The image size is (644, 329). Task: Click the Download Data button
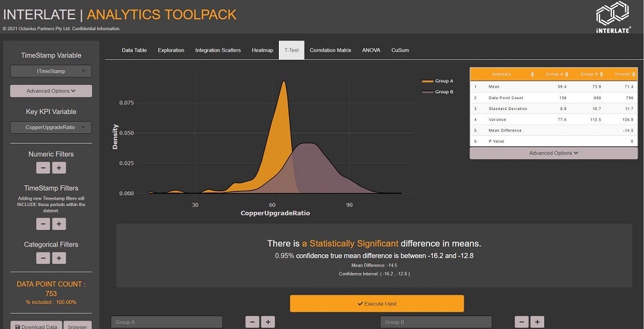click(x=36, y=326)
